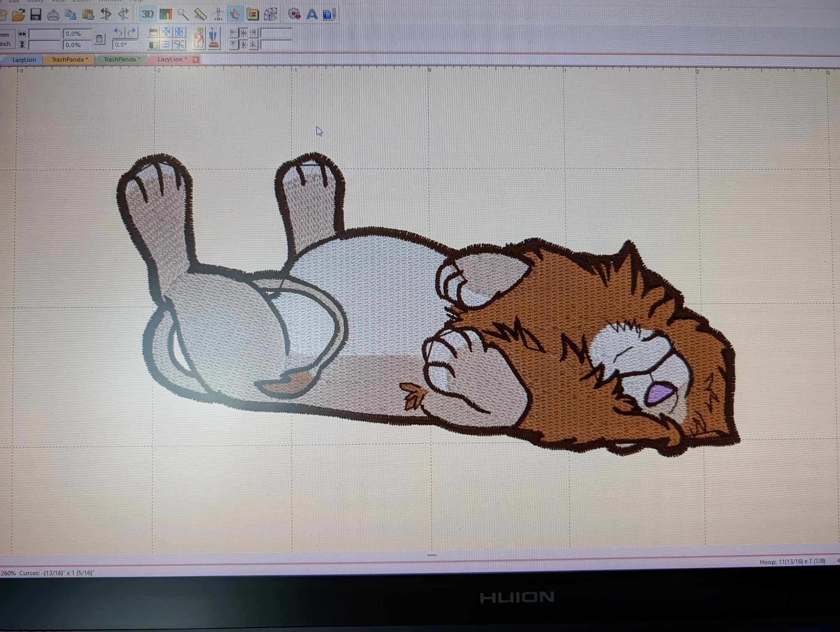The image size is (840, 632).
Task: Close the active LazyLion tab
Action: click(x=196, y=60)
